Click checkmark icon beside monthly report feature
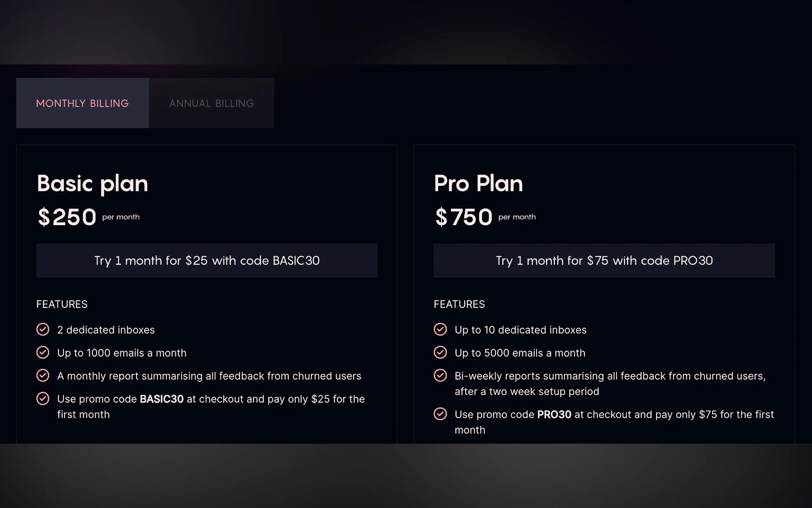812x508 pixels. (43, 375)
